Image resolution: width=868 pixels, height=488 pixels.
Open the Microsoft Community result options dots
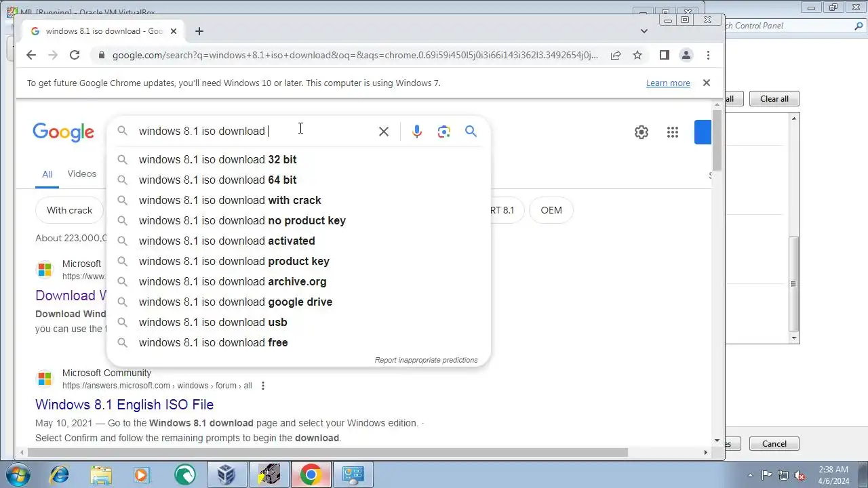point(263,386)
